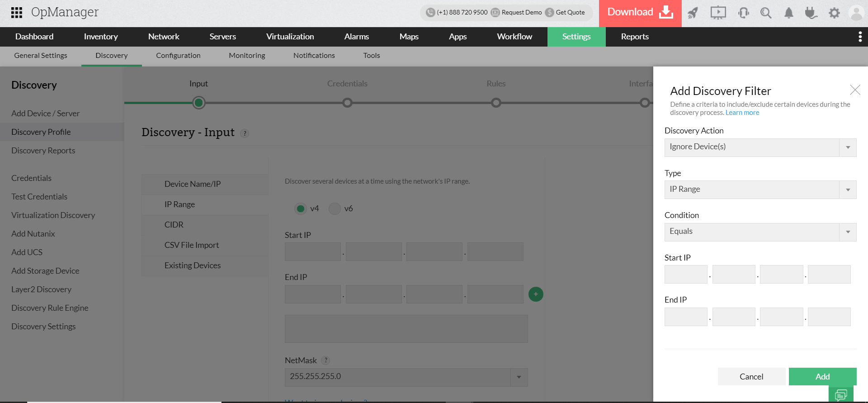This screenshot has height=403, width=868.
Task: Open the chat support widget icon
Action: (x=841, y=395)
